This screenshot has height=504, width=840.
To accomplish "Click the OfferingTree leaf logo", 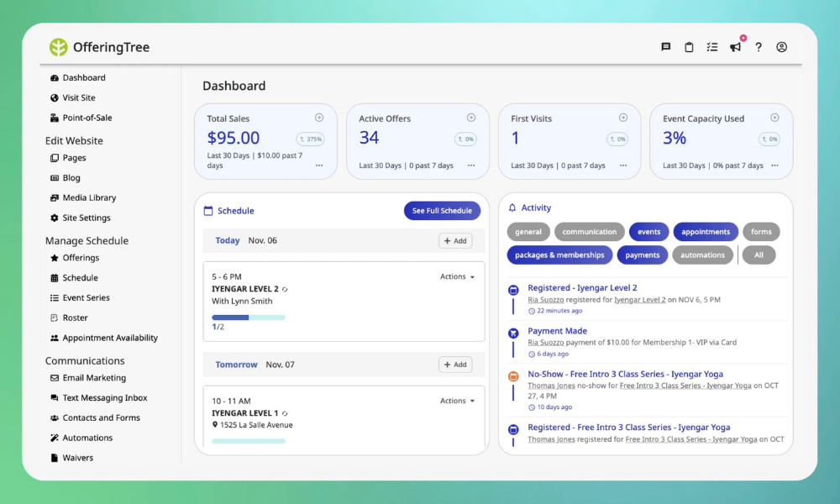I will click(59, 47).
